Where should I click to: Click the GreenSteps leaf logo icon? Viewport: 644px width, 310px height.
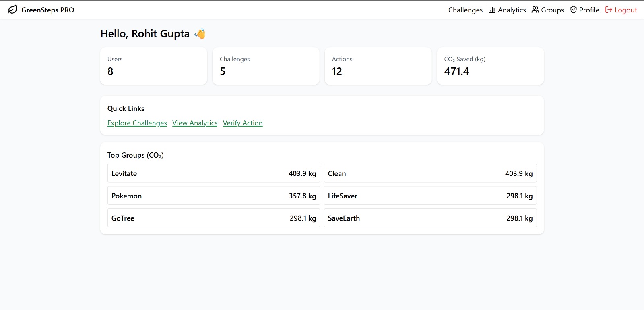(12, 10)
